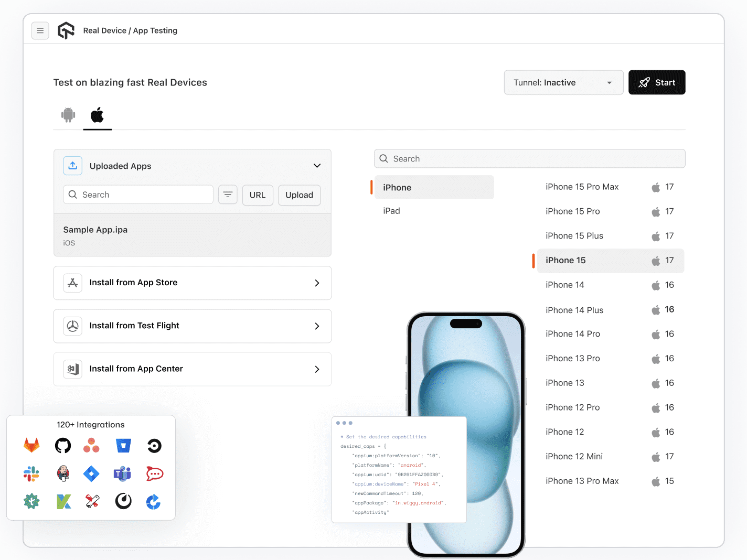The width and height of the screenshot is (747, 560).
Task: Click the Start button
Action: click(657, 82)
